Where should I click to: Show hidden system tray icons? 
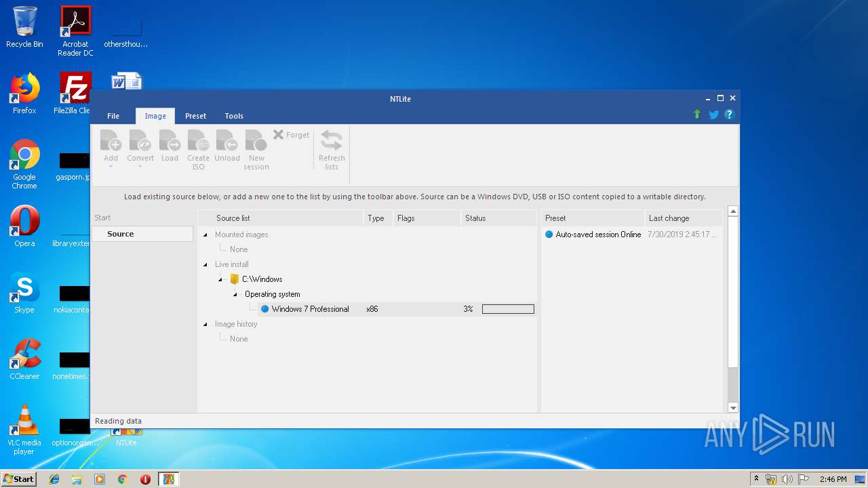pos(757,479)
